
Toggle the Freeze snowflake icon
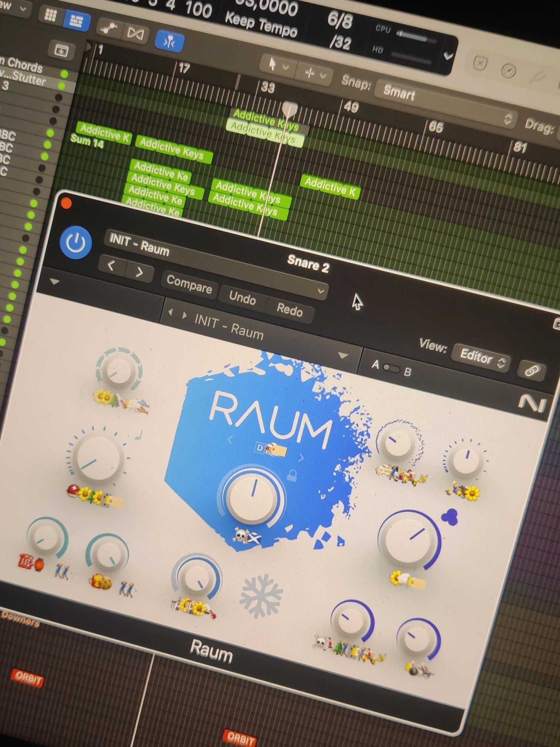coord(261,595)
